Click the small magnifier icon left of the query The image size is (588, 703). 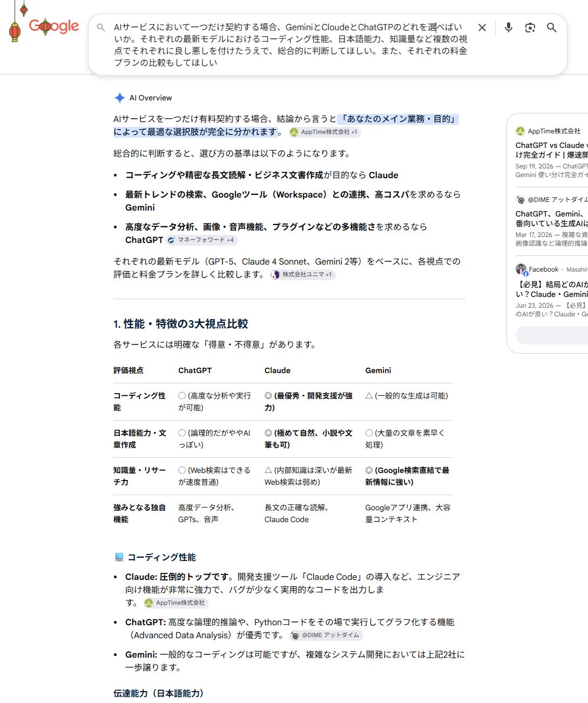(x=101, y=27)
